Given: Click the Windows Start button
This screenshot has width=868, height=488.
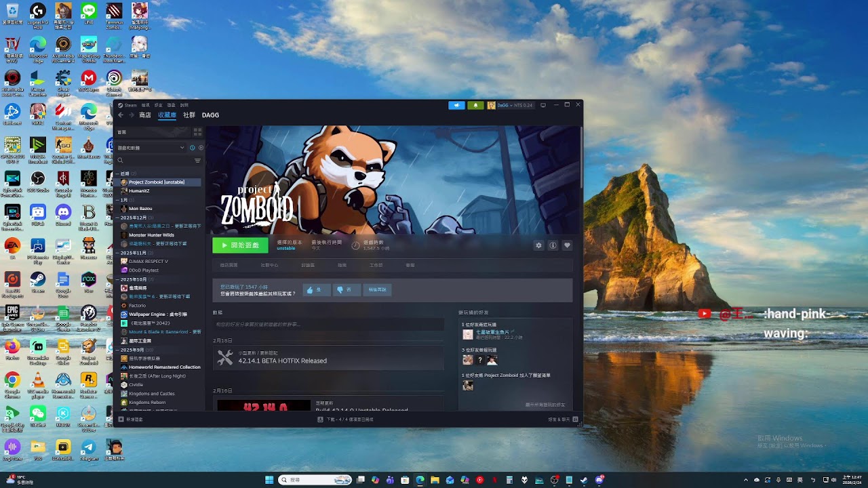Looking at the screenshot, I should 269,480.
